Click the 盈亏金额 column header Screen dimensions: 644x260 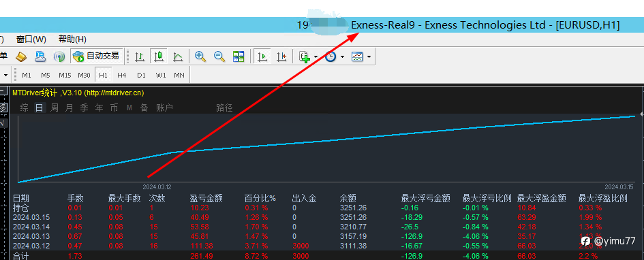tap(206, 199)
